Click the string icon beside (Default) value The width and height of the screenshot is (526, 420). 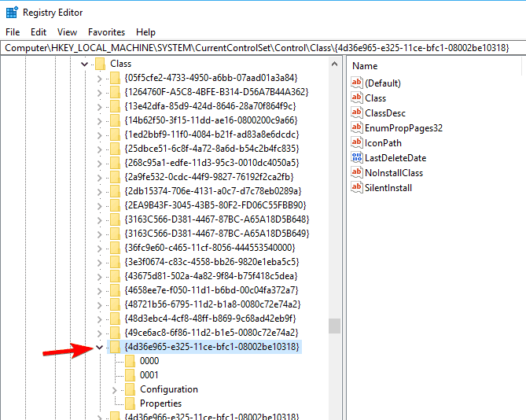(357, 83)
